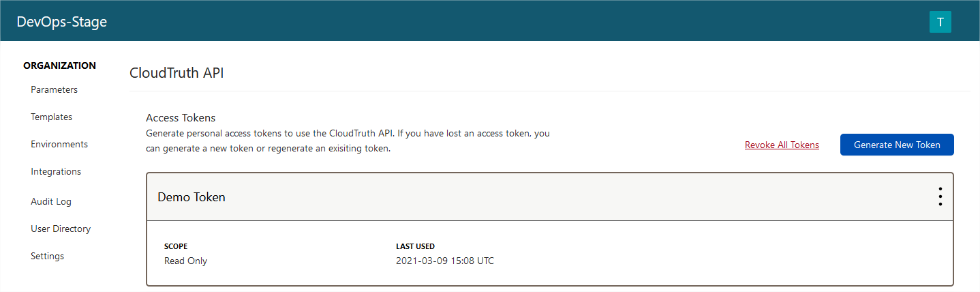This screenshot has width=980, height=292.
Task: Click the CloudTruth API page heading
Action: pyautogui.click(x=177, y=74)
